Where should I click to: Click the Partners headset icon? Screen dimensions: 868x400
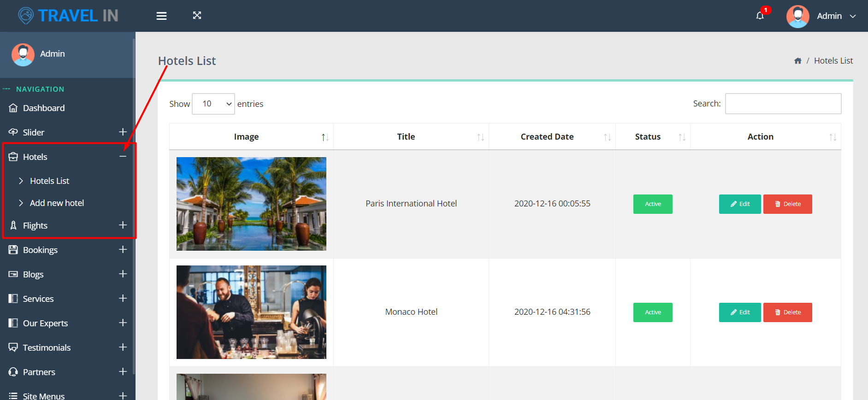(13, 372)
